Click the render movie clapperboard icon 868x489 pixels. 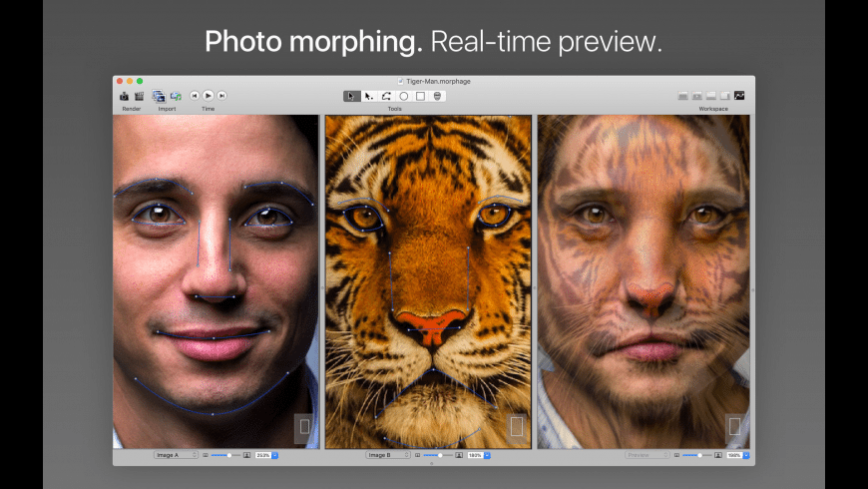(139, 96)
